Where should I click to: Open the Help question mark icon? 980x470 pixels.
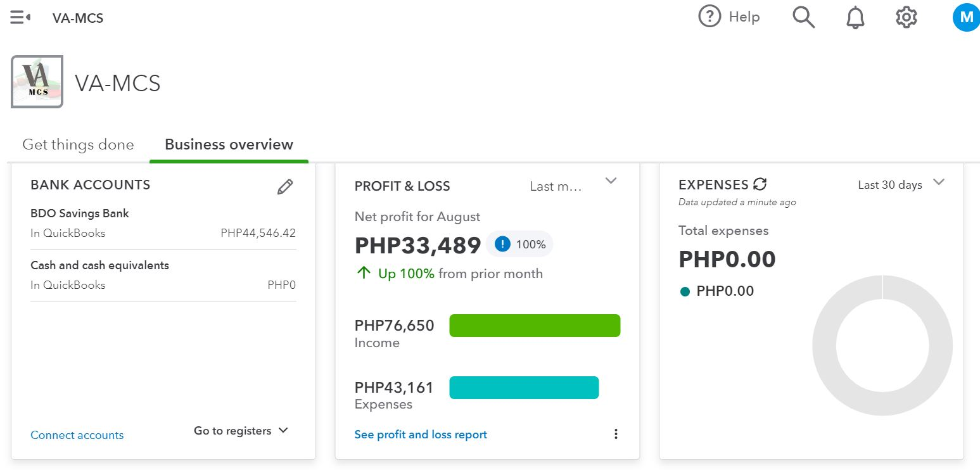tap(710, 17)
